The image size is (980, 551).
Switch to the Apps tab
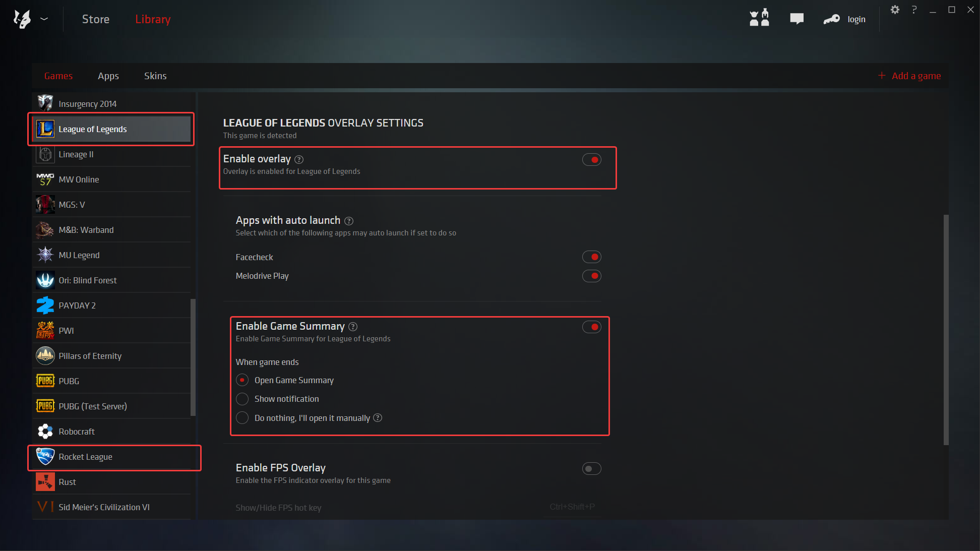tap(108, 76)
